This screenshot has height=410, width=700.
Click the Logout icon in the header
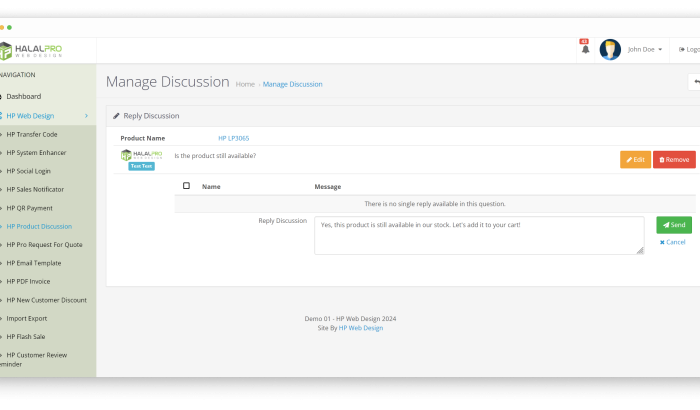(x=682, y=49)
